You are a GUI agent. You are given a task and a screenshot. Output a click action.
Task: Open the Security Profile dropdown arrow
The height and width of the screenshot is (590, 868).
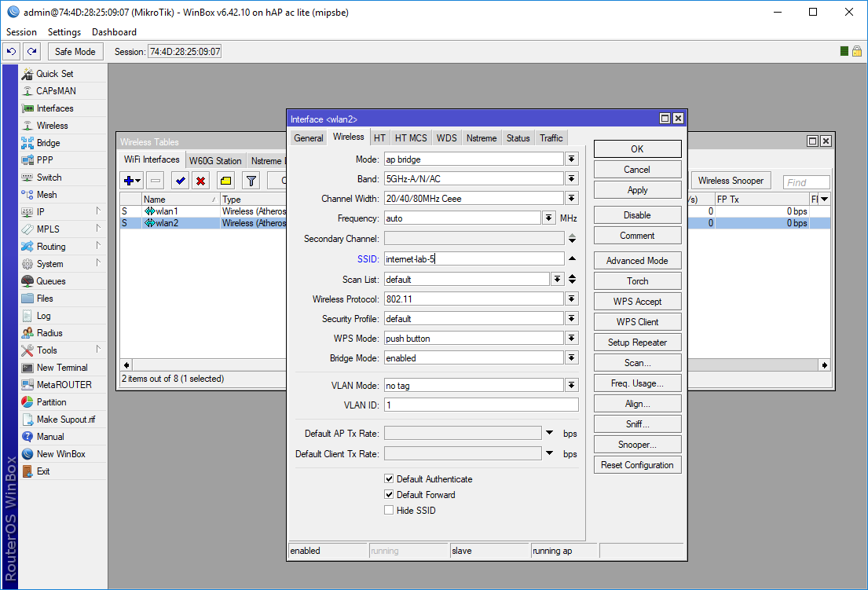(572, 318)
